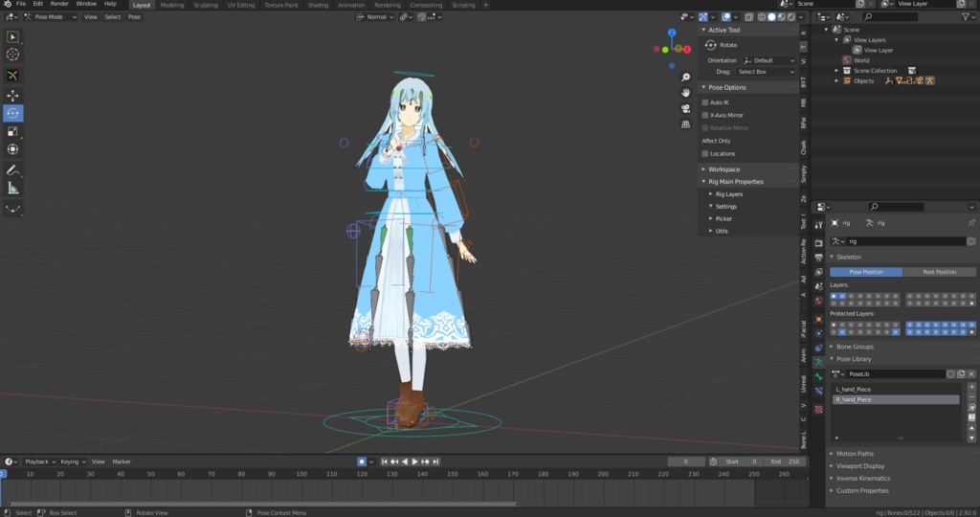The height and width of the screenshot is (517, 980).
Task: Enable Auto IK checkbox
Action: pos(705,102)
